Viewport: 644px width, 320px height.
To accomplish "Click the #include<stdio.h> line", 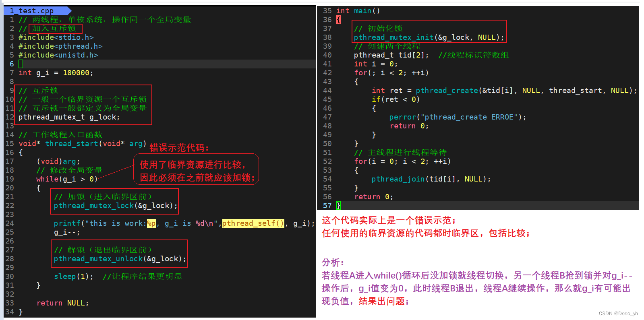I will point(56,37).
